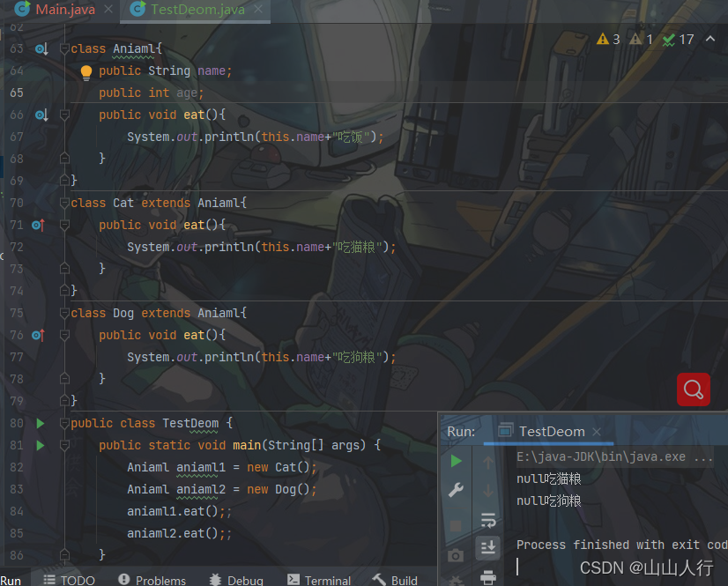728x586 pixels.
Task: Click the Cat class name on line 70
Action: tap(123, 203)
